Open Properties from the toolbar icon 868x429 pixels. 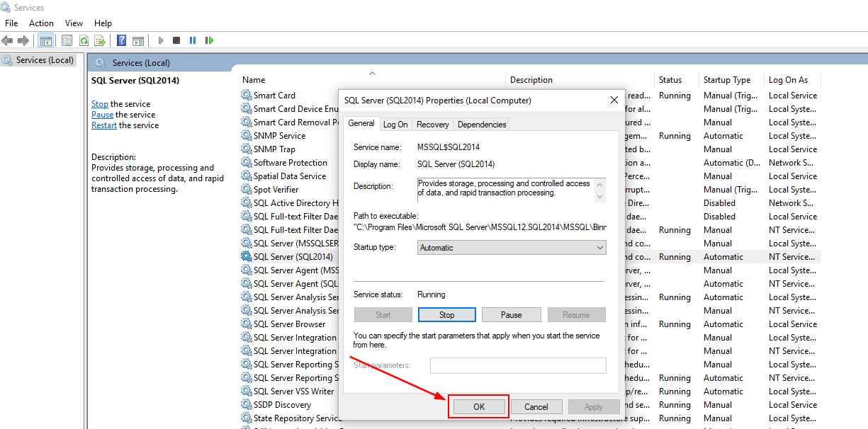coord(67,40)
